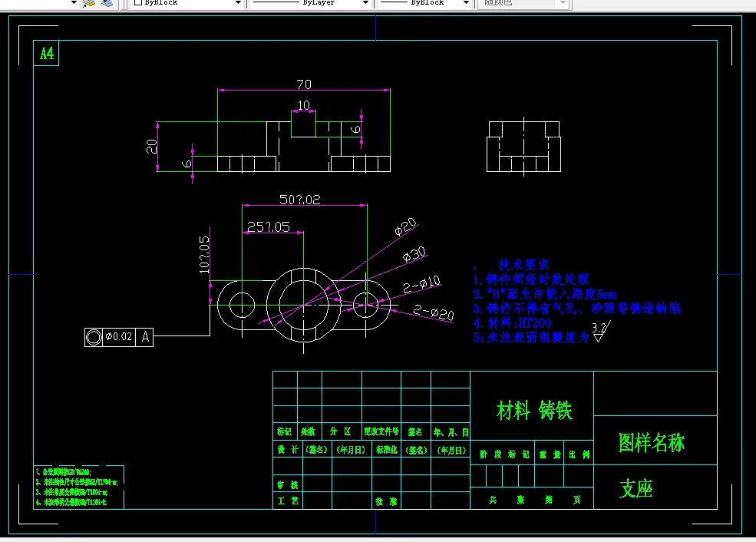The height and width of the screenshot is (542, 756).
Task: Select the ø30 diameter leader label
Action: click(414, 254)
